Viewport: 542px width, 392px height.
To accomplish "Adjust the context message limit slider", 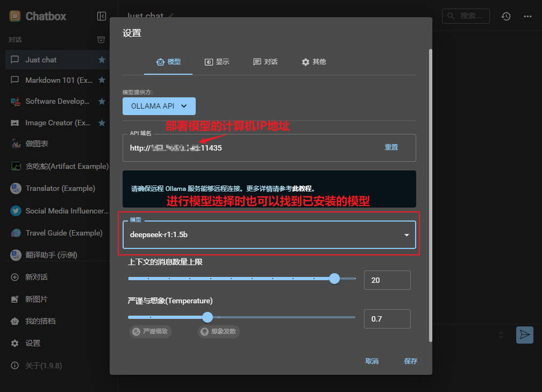I will pyautogui.click(x=241, y=279).
